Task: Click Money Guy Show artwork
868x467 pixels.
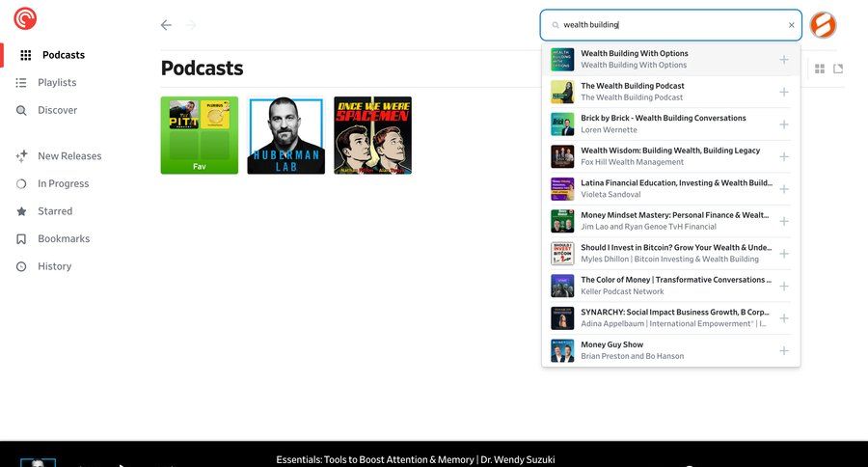Action: [562, 350]
